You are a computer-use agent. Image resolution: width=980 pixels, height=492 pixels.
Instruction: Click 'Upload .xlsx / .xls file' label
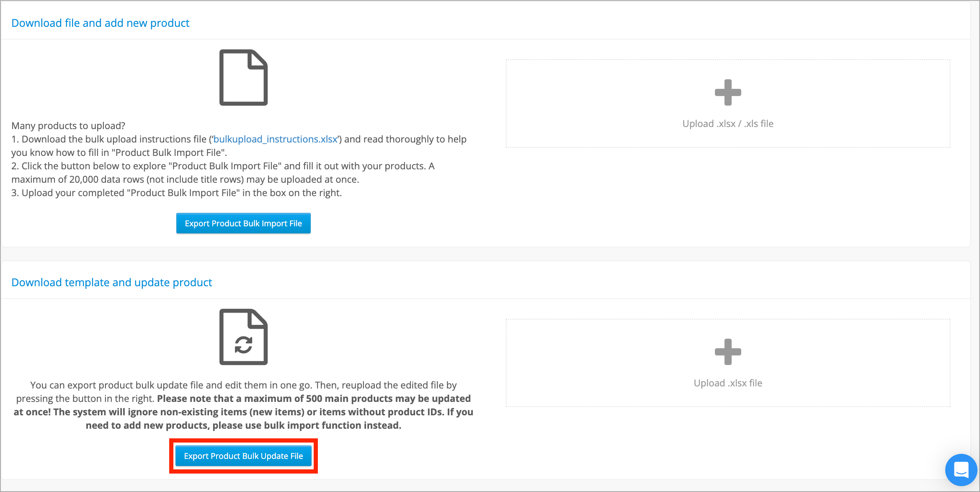[x=728, y=124]
